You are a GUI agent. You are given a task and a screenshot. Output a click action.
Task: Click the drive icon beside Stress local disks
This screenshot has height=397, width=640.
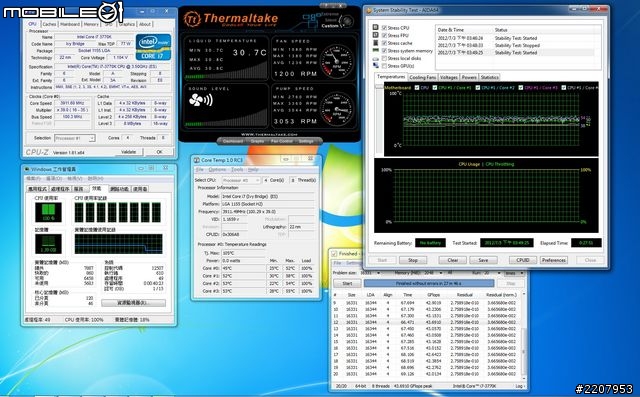[376, 58]
